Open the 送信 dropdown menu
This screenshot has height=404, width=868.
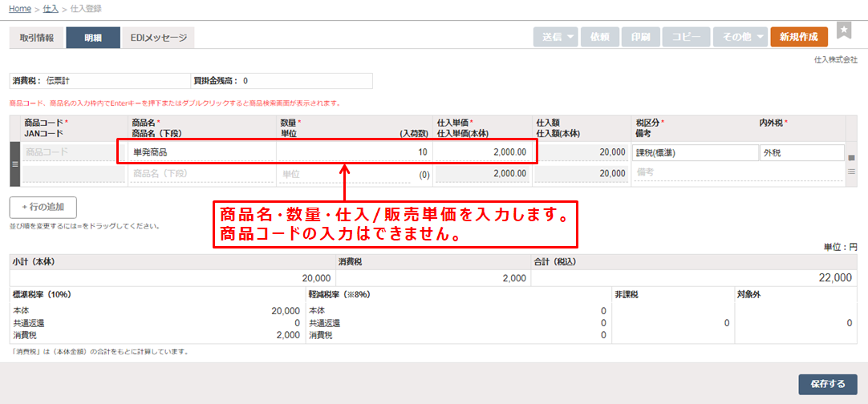coord(555,37)
